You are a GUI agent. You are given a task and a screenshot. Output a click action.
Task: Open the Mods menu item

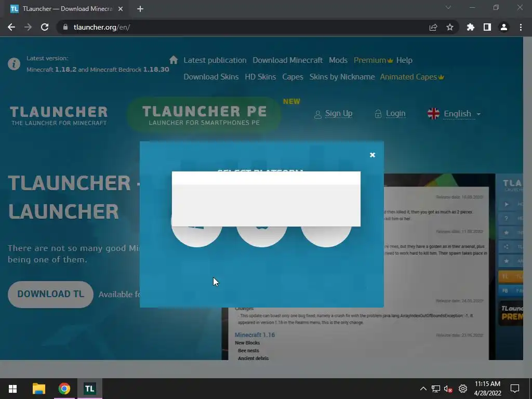(x=338, y=60)
